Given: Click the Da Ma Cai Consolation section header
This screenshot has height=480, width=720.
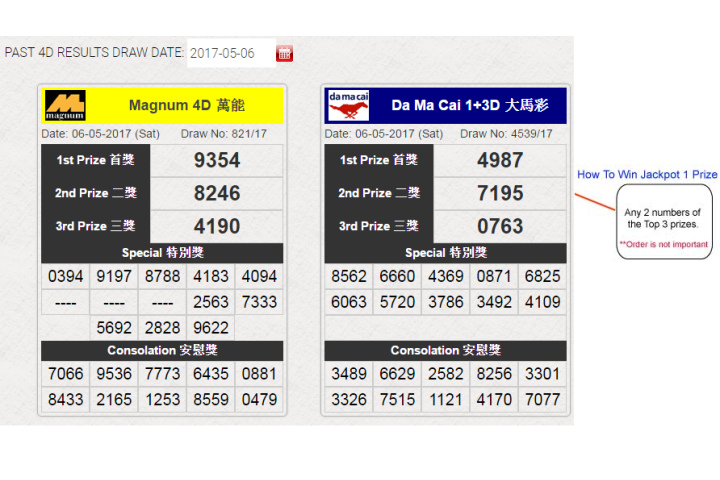Looking at the screenshot, I should (x=445, y=350).
